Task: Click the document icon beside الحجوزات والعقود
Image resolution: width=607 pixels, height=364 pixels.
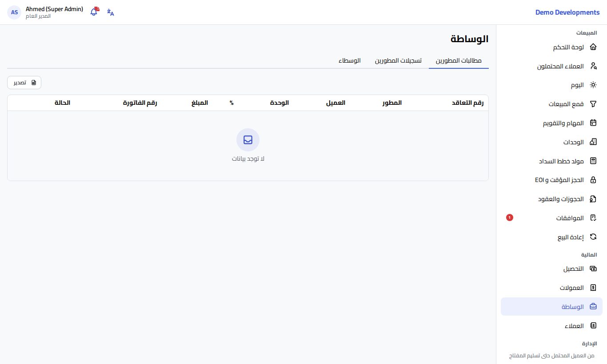Action: pyautogui.click(x=593, y=199)
